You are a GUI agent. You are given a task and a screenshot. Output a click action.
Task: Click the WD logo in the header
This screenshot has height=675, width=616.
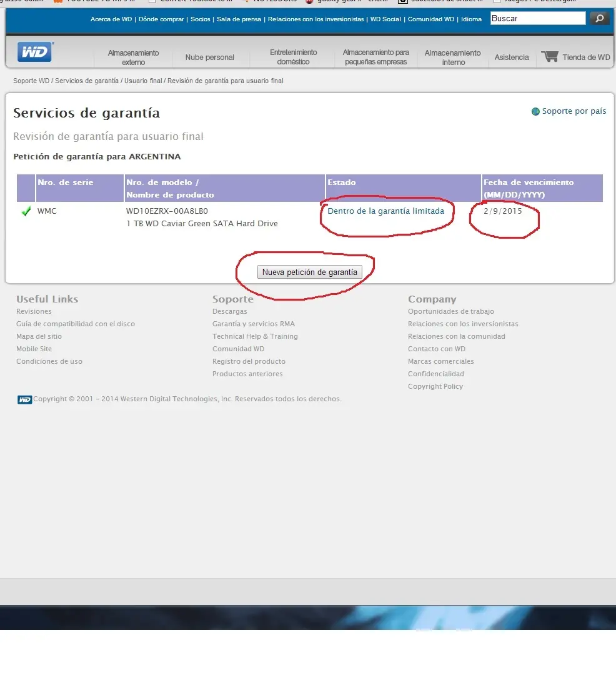[x=35, y=52]
